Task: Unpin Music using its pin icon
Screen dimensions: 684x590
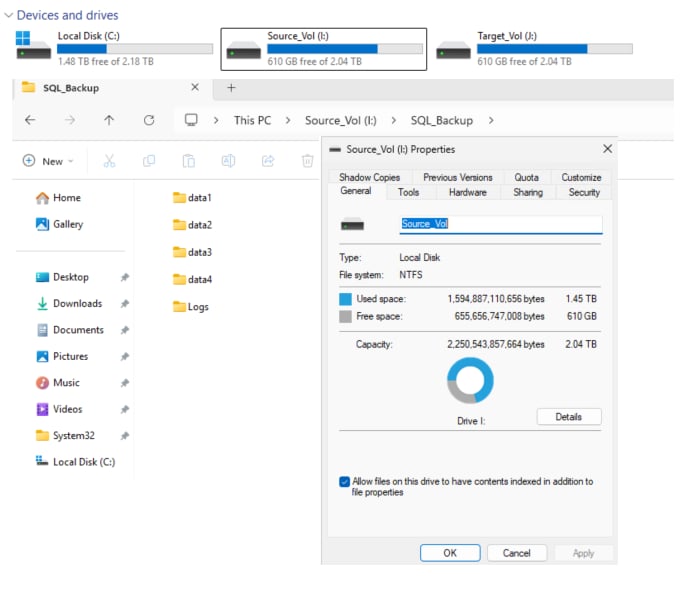Action: click(x=125, y=383)
